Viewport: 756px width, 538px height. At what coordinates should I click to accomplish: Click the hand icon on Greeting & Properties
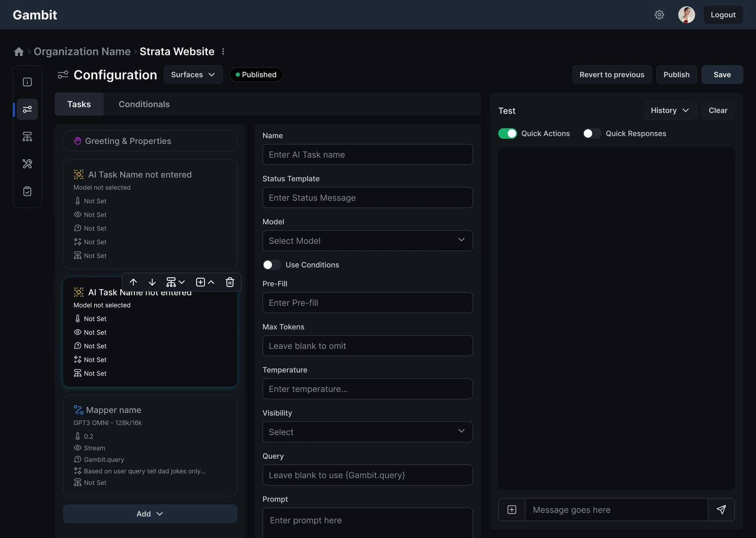[78, 141]
